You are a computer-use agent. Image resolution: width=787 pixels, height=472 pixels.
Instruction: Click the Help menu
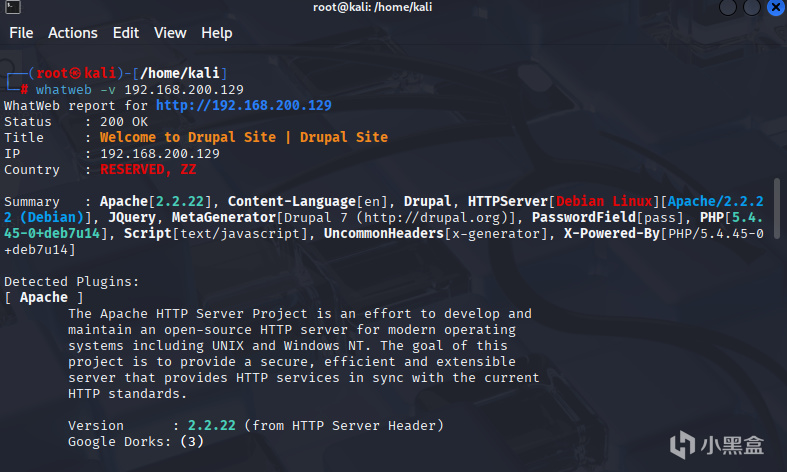(x=216, y=33)
